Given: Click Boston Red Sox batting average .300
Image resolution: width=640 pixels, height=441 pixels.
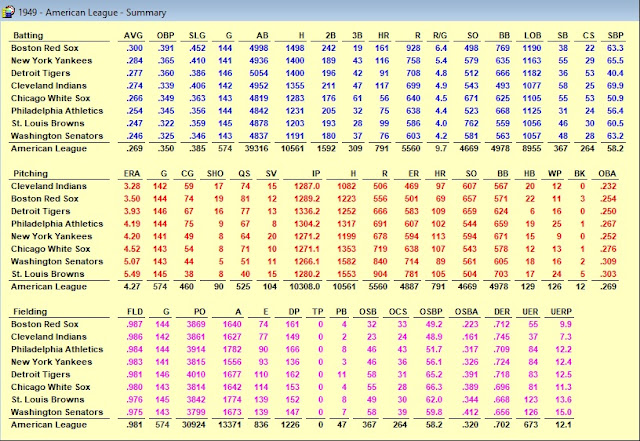Looking at the screenshot, I should click(134, 48).
